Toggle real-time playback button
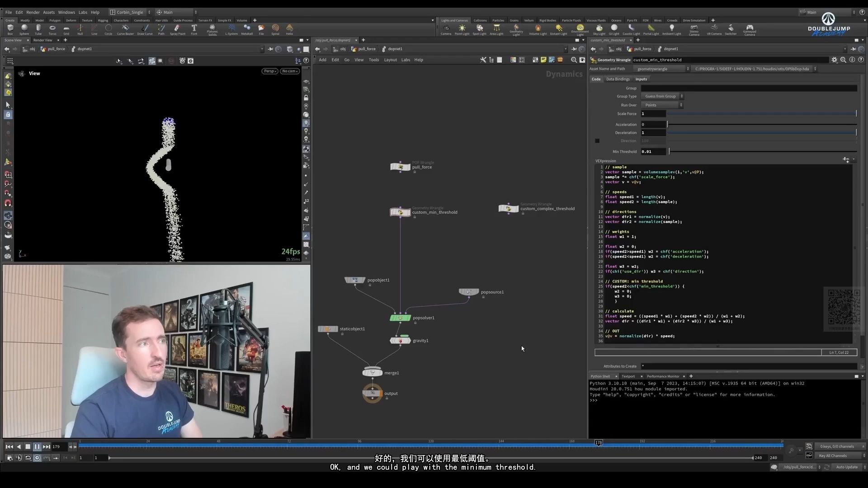The width and height of the screenshot is (868, 488). point(37,458)
